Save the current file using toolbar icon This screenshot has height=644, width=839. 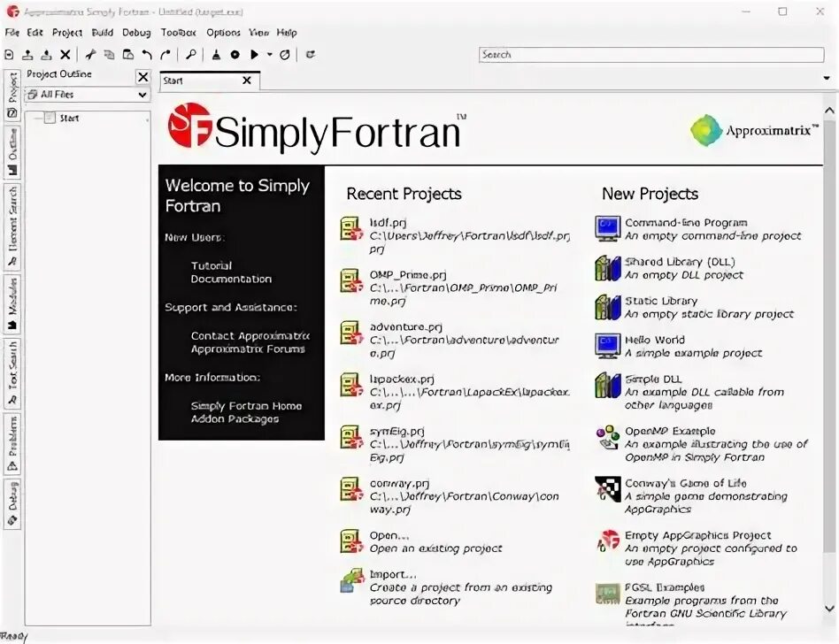coord(47,54)
